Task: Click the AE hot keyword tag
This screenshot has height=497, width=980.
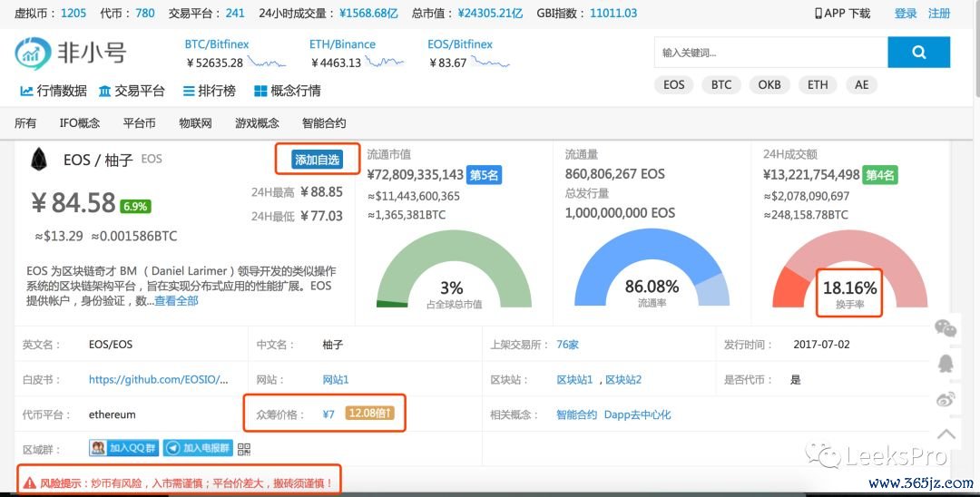Action: (x=862, y=85)
